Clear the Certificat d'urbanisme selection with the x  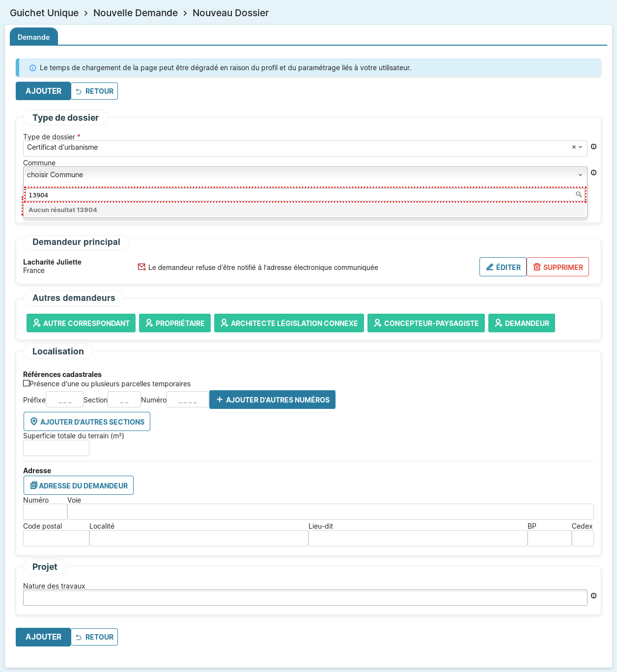(x=573, y=147)
